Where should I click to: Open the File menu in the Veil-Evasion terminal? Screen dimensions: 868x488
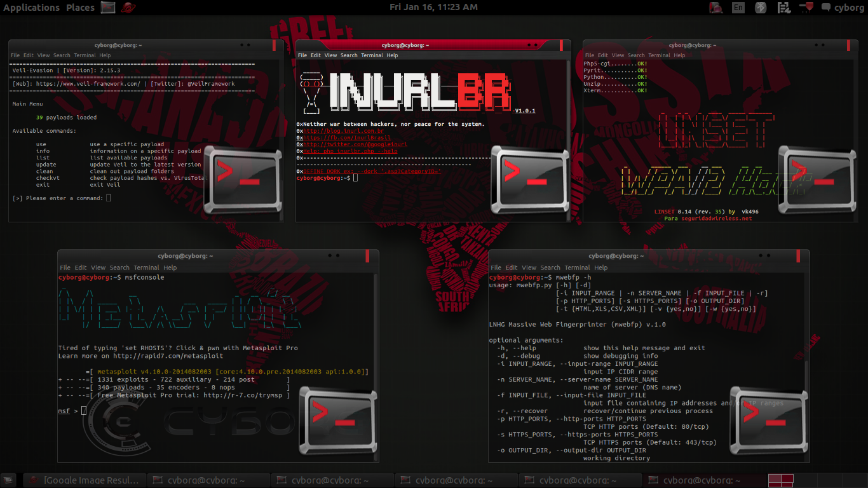click(x=15, y=55)
